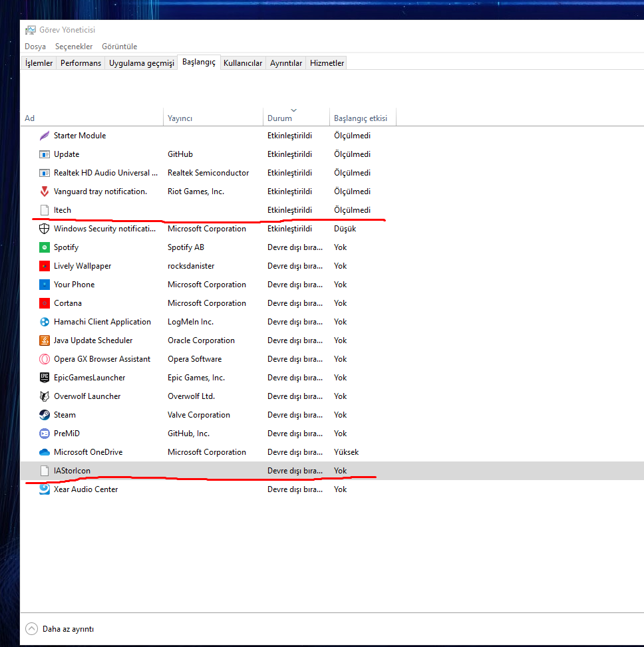This screenshot has height=647, width=644.
Task: Select the Microsoft OneDrive entry name
Action: (x=88, y=452)
